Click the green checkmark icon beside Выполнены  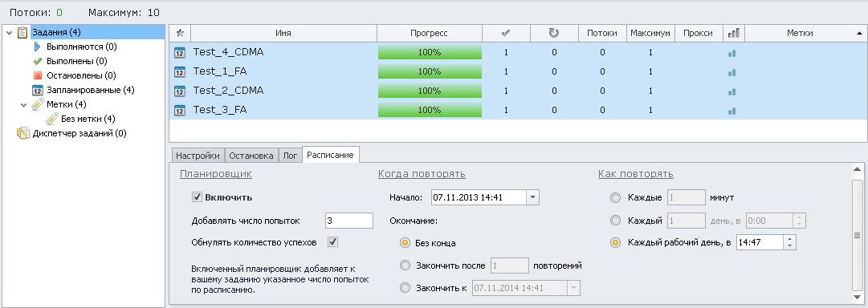click(x=38, y=61)
